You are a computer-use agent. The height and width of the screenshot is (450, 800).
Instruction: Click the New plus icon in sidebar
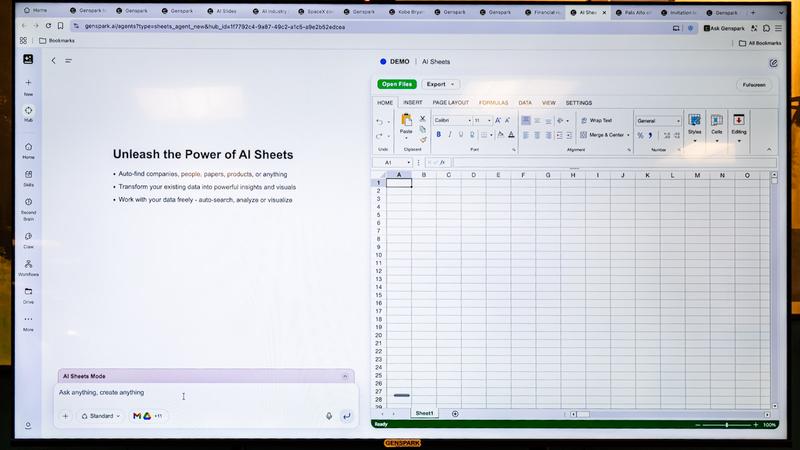28,83
